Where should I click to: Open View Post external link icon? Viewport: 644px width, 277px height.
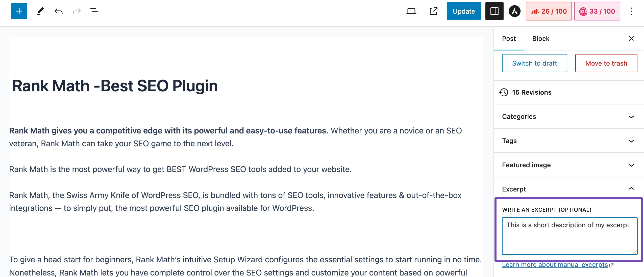(434, 11)
